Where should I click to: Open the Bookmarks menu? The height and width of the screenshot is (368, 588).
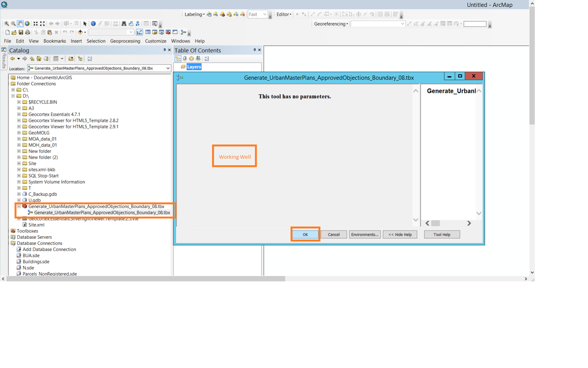(55, 41)
